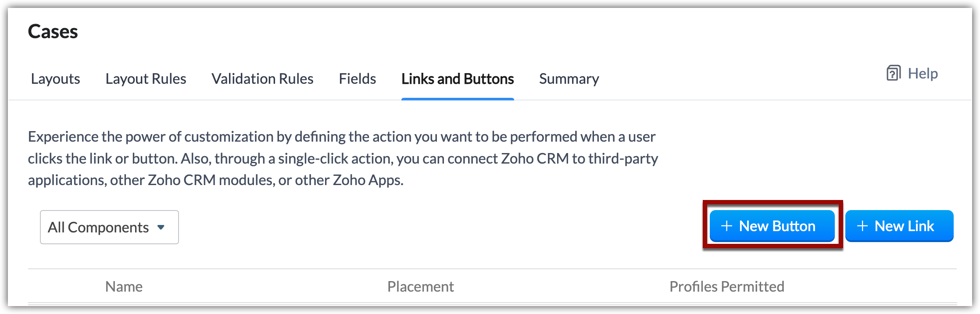Select the Fields tab
This screenshot has width=980, height=314.
coord(357,79)
